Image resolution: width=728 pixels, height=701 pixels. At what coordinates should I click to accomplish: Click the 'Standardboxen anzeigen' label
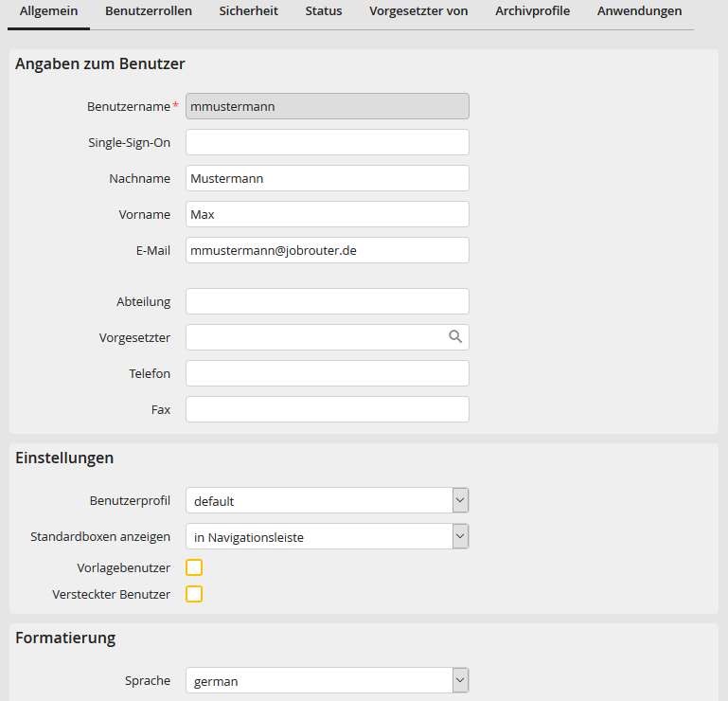[x=100, y=536]
